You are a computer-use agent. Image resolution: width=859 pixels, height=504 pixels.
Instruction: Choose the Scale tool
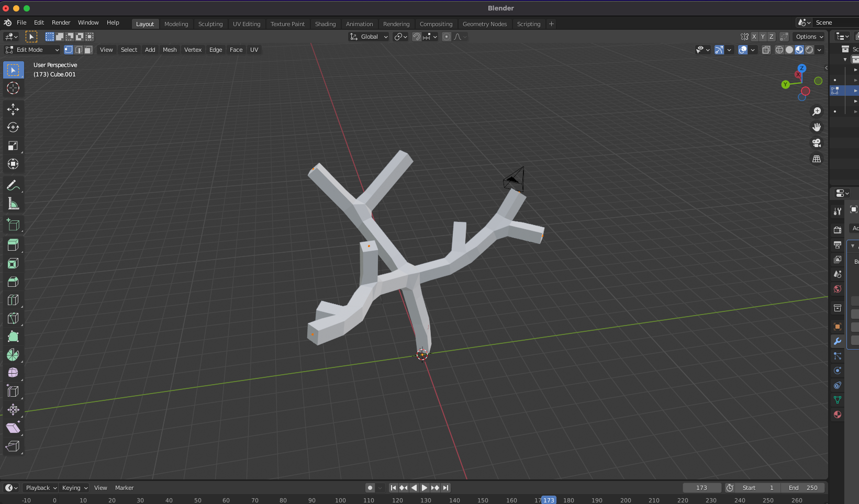click(13, 145)
